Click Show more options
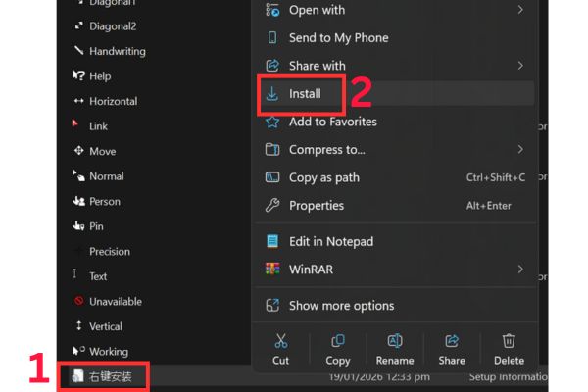The height and width of the screenshot is (392, 588). 396,306
